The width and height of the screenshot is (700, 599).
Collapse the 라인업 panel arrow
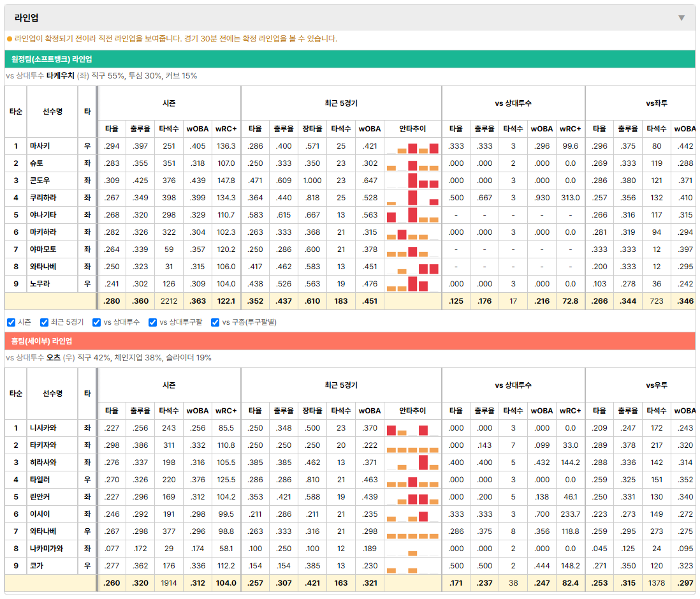pyautogui.click(x=682, y=18)
